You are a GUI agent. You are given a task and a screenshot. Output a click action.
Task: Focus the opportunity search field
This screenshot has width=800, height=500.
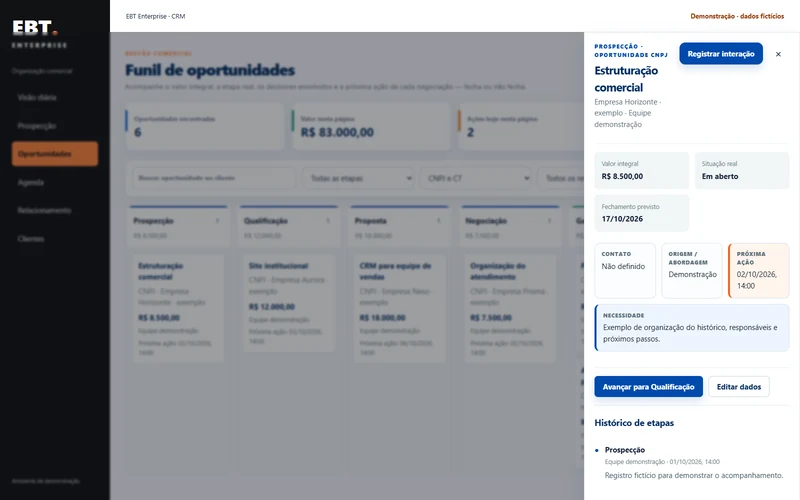[214, 178]
